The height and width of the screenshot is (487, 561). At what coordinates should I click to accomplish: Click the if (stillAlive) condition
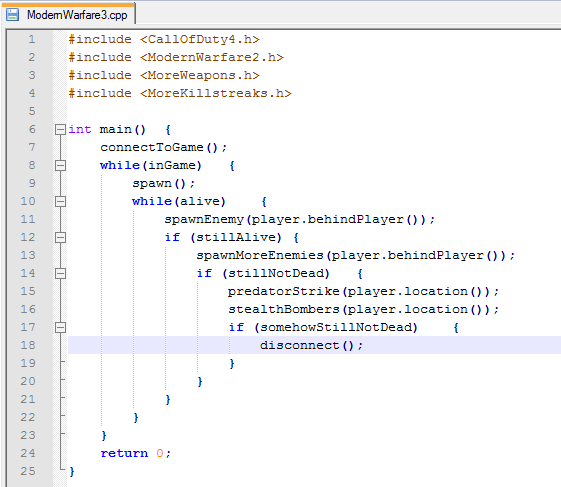(223, 237)
